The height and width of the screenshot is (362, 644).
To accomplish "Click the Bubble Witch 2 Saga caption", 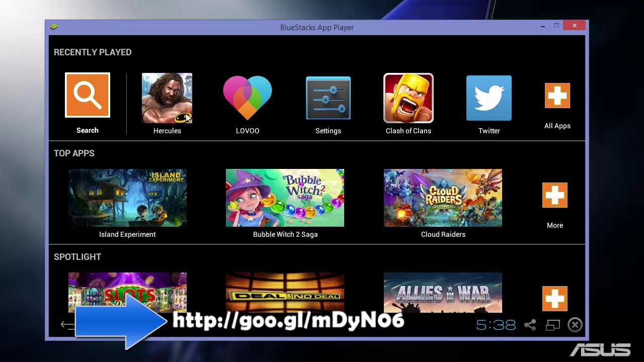I will click(x=285, y=234).
